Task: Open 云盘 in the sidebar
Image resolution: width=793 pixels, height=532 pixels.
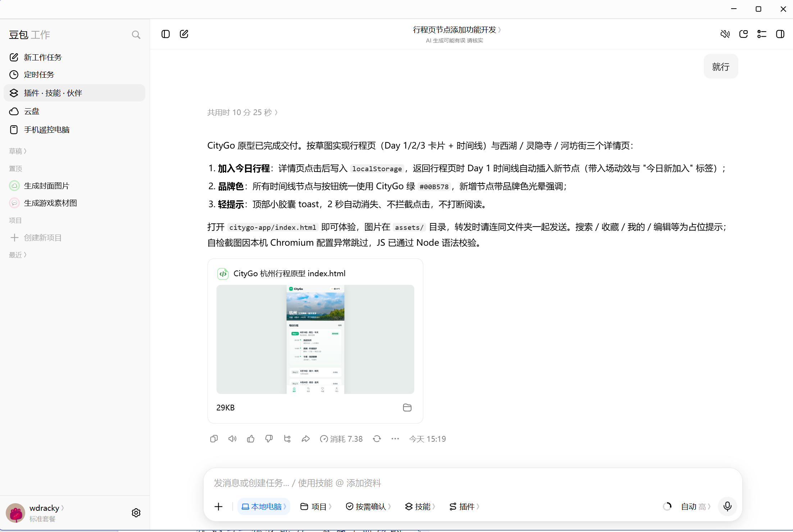Action: 74,111
